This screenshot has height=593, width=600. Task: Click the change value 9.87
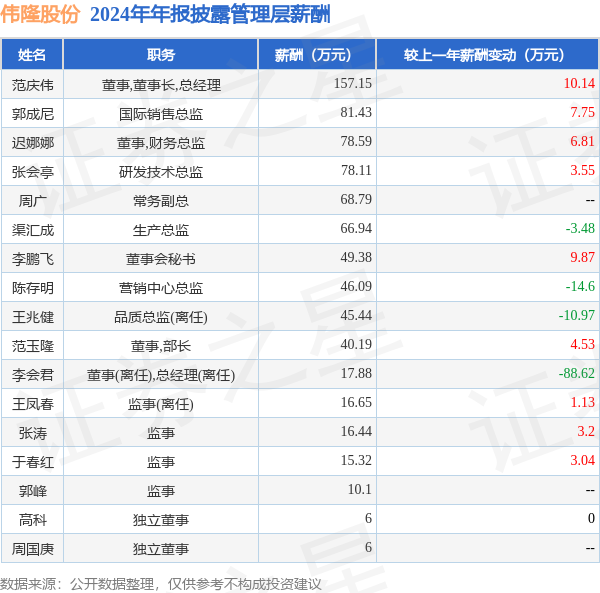point(582,257)
